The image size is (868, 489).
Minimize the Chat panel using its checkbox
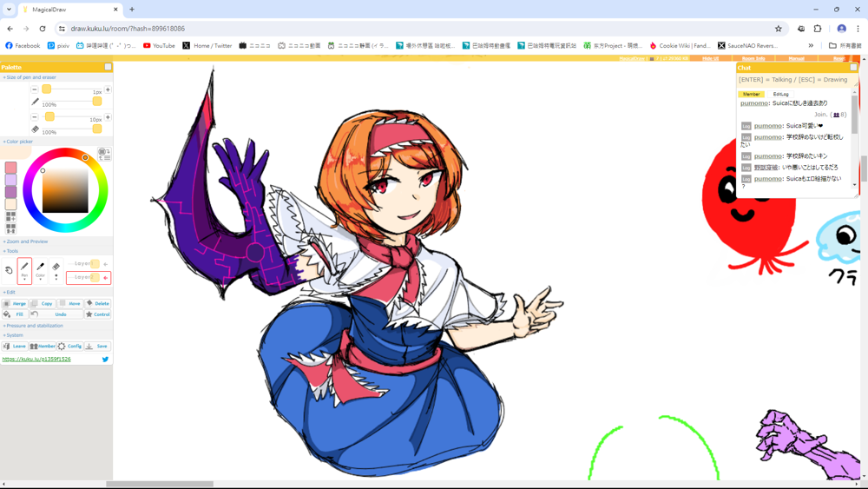853,67
